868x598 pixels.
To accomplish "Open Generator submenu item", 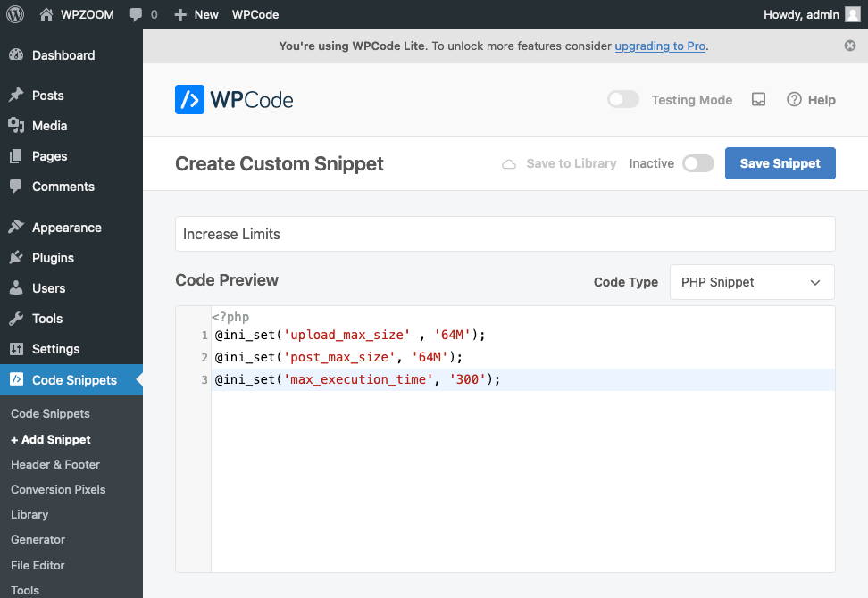I will click(x=38, y=539).
